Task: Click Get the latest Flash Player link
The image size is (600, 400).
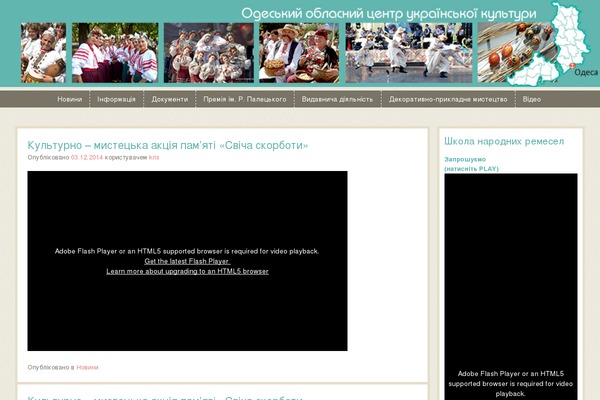Action: tap(187, 261)
